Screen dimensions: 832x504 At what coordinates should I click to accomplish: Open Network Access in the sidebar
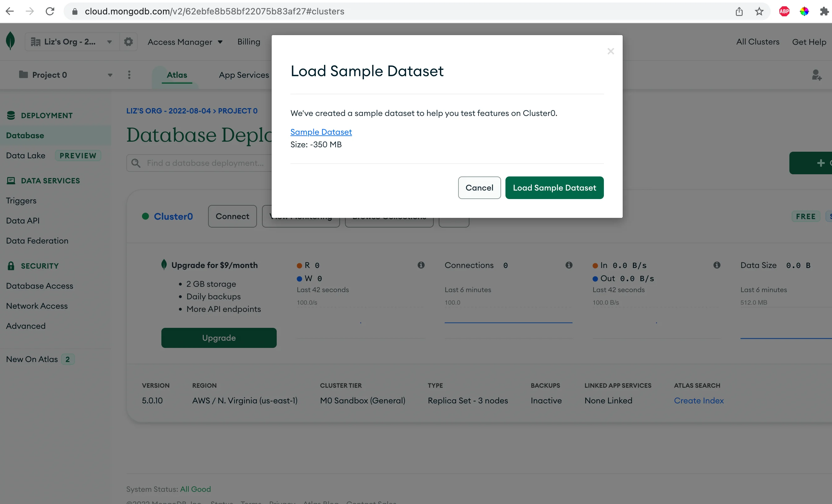[37, 306]
